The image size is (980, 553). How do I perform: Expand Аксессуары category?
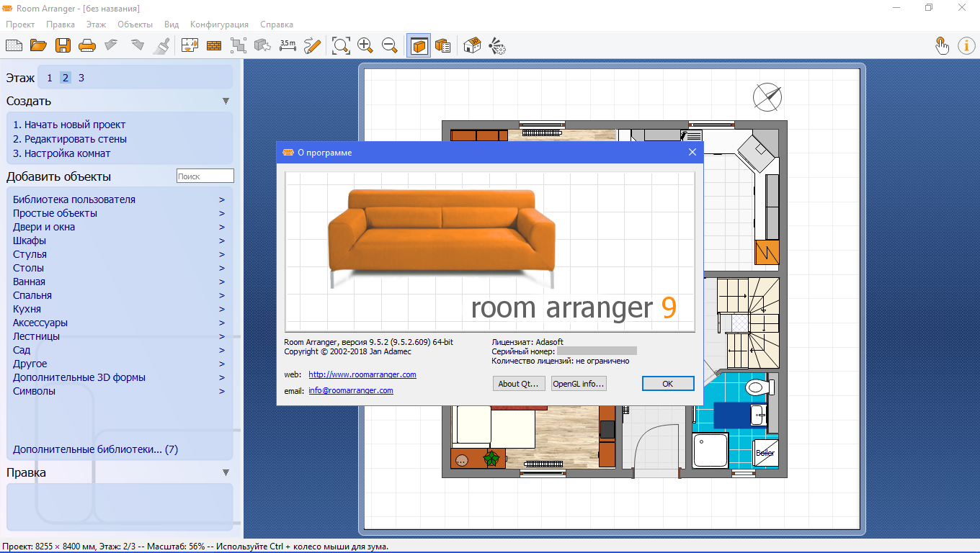point(119,323)
